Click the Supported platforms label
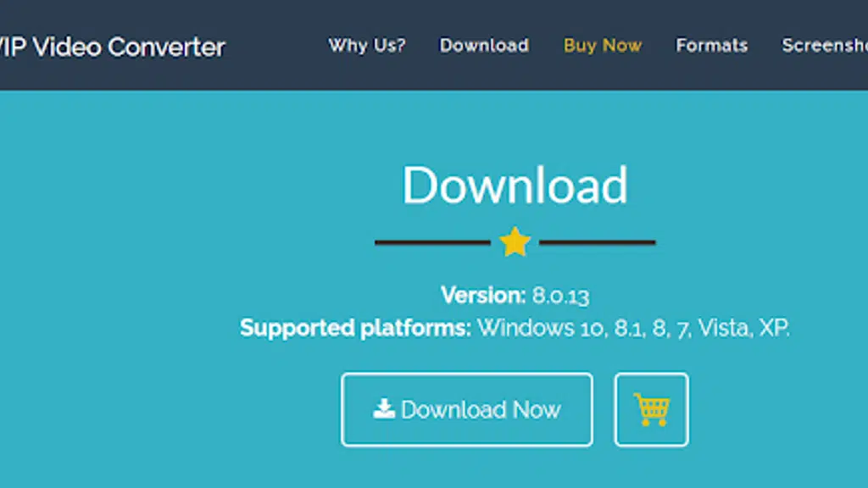The height and width of the screenshot is (488, 868). 355,328
